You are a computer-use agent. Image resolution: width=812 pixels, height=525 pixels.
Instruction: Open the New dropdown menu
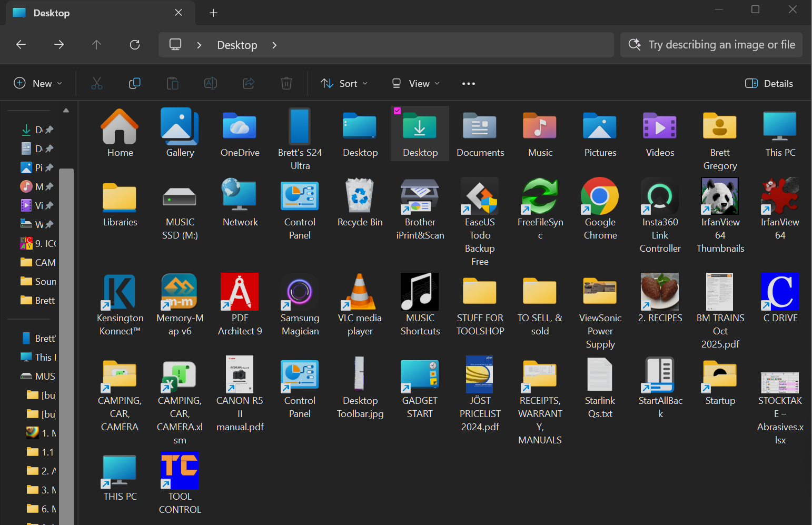[x=38, y=83]
